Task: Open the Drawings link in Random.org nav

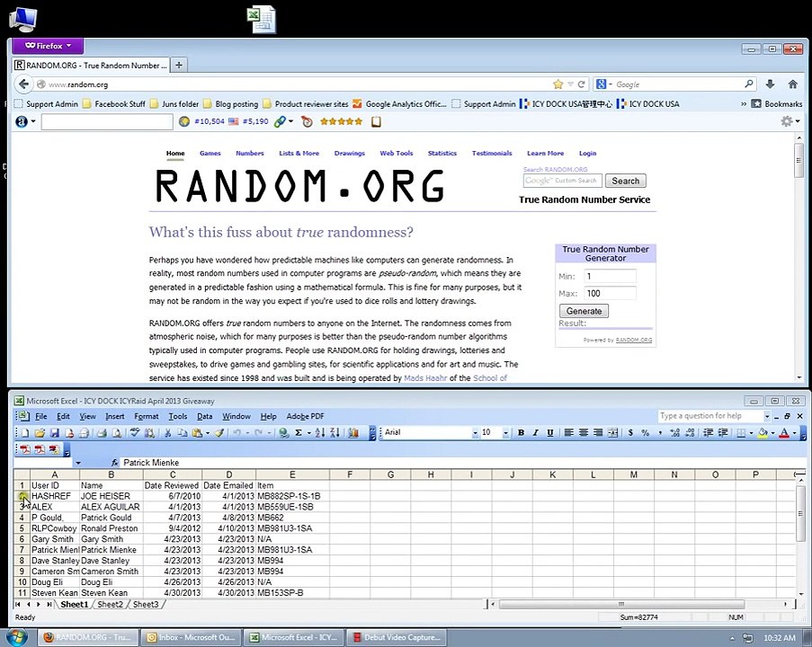Action: click(x=350, y=153)
